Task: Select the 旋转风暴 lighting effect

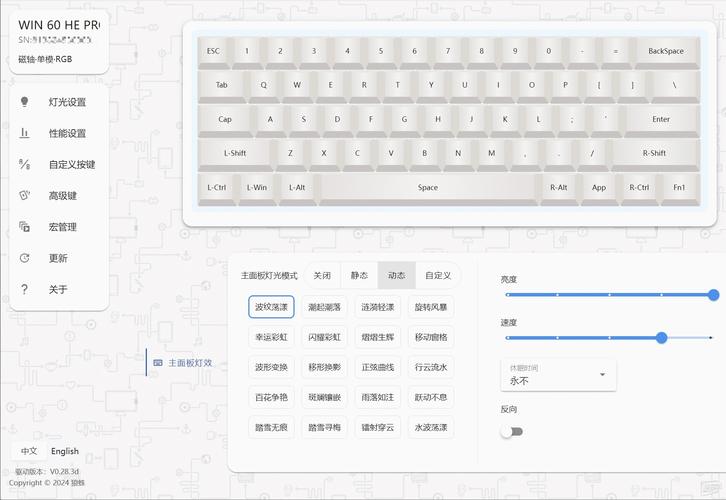Action: [431, 307]
